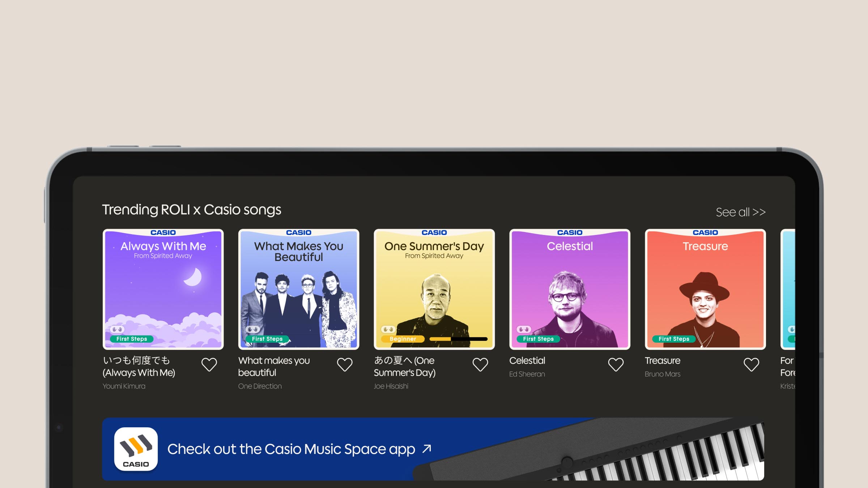868x488 pixels.
Task: Click Casio logo atop Treasure card
Action: [x=705, y=232]
